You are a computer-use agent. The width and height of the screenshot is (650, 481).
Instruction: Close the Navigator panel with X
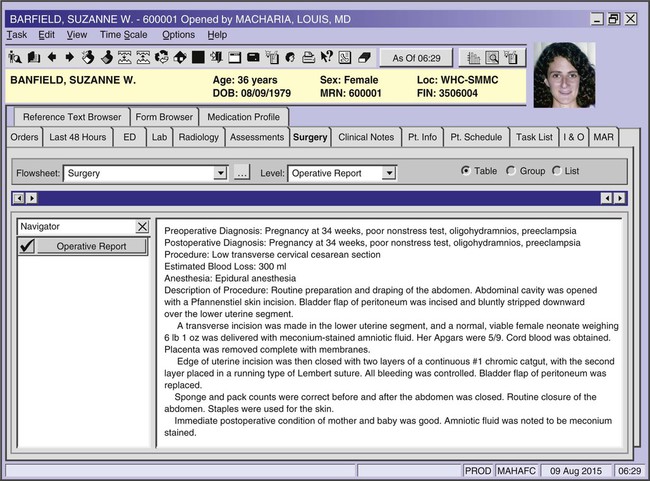(x=142, y=227)
